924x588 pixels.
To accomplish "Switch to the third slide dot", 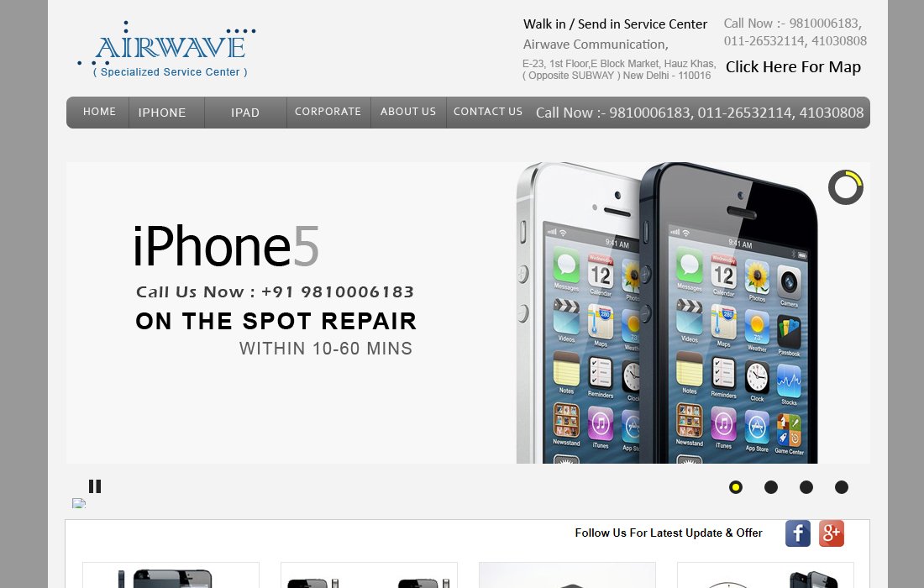I will [x=806, y=487].
